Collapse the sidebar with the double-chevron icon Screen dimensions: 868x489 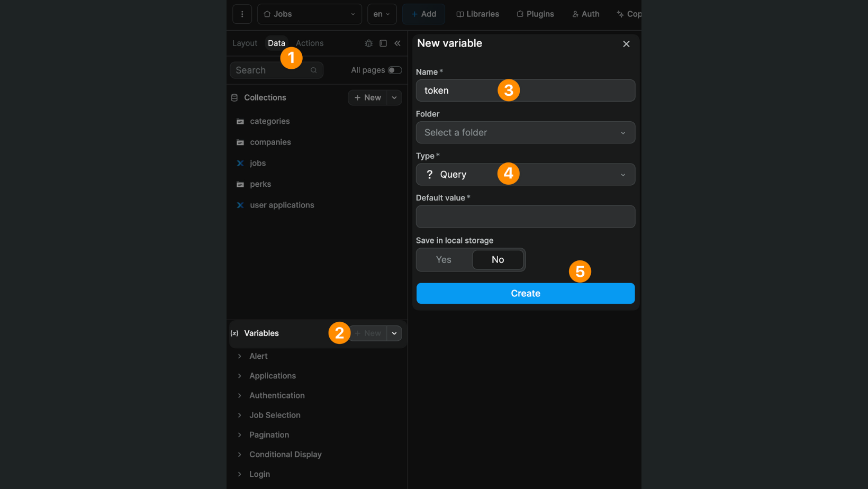[x=397, y=43]
